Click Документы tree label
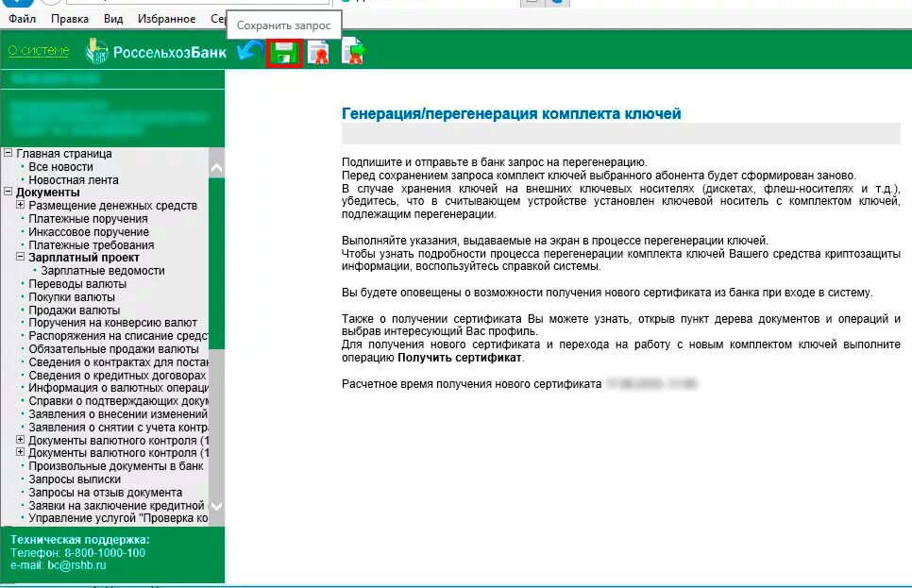This screenshot has width=912, height=588. [x=48, y=192]
